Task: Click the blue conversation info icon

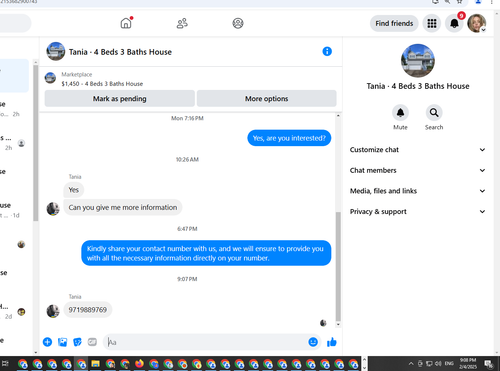Action: pyautogui.click(x=327, y=51)
